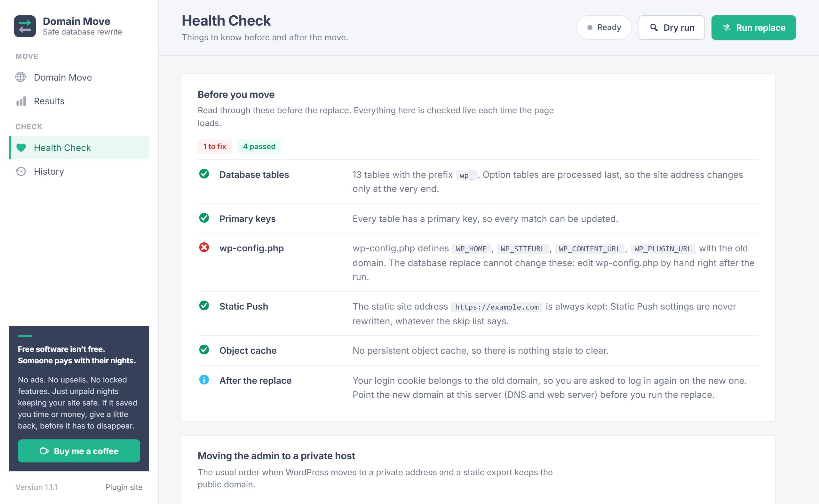The image size is (819, 504).
Task: Click the 'Static Push' row label
Action: click(x=244, y=306)
